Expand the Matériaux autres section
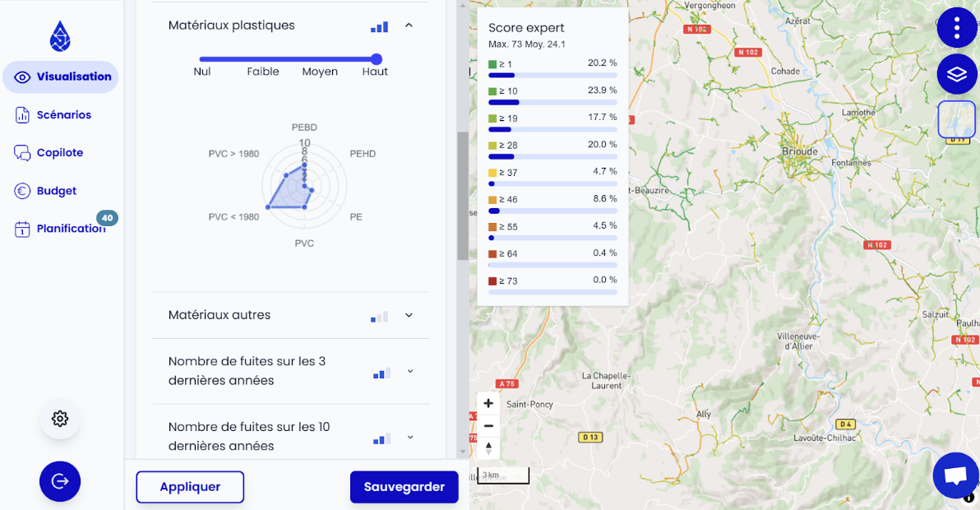Image resolution: width=980 pixels, height=510 pixels. tap(409, 315)
